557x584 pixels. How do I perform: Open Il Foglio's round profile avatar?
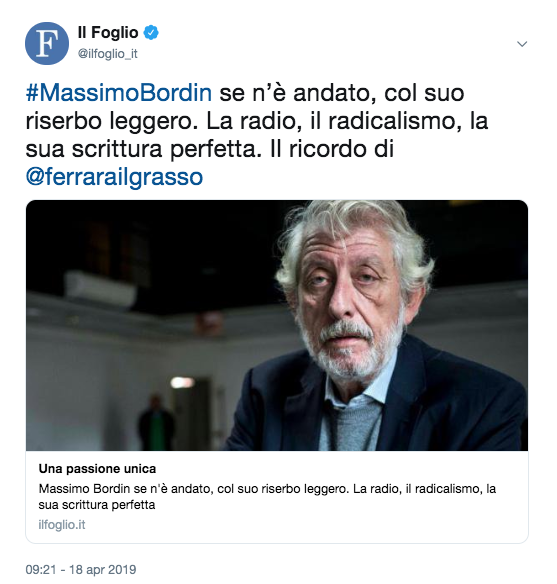pos(47,43)
